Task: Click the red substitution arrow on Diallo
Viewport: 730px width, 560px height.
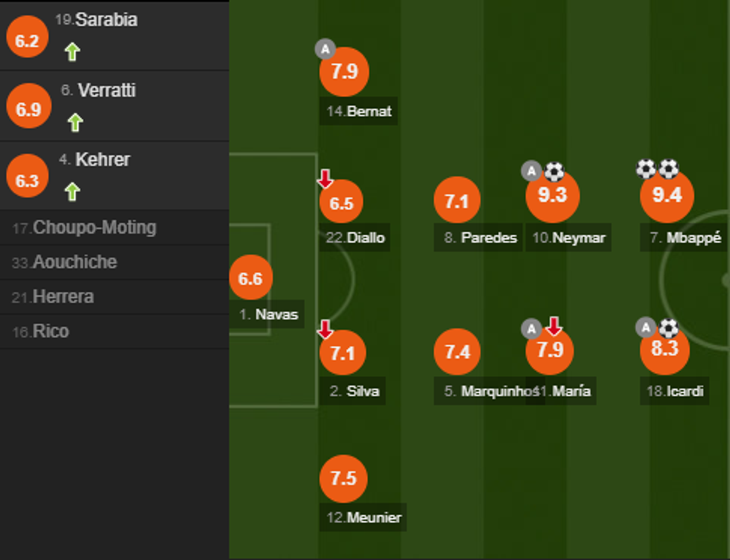Action: [x=326, y=179]
